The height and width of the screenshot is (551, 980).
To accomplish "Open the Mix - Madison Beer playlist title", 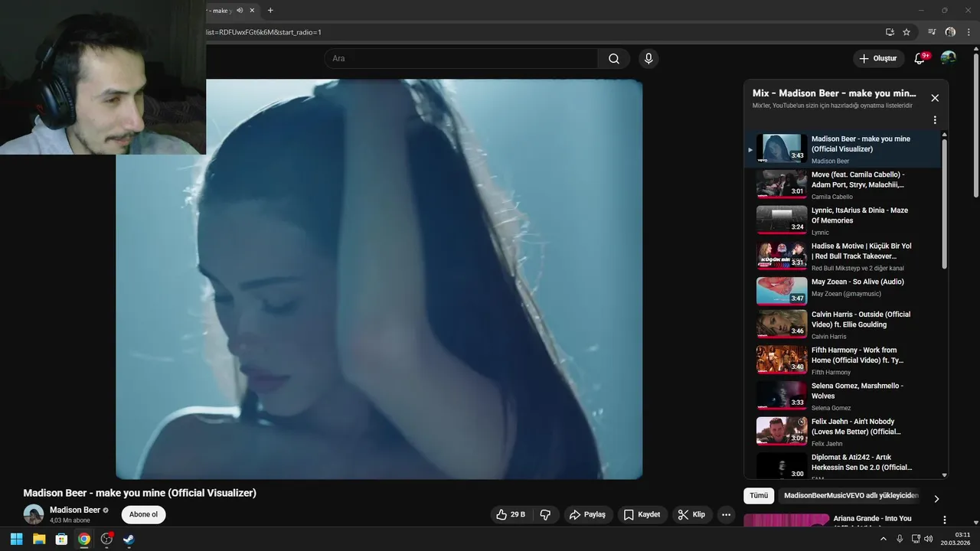I will tap(834, 93).
